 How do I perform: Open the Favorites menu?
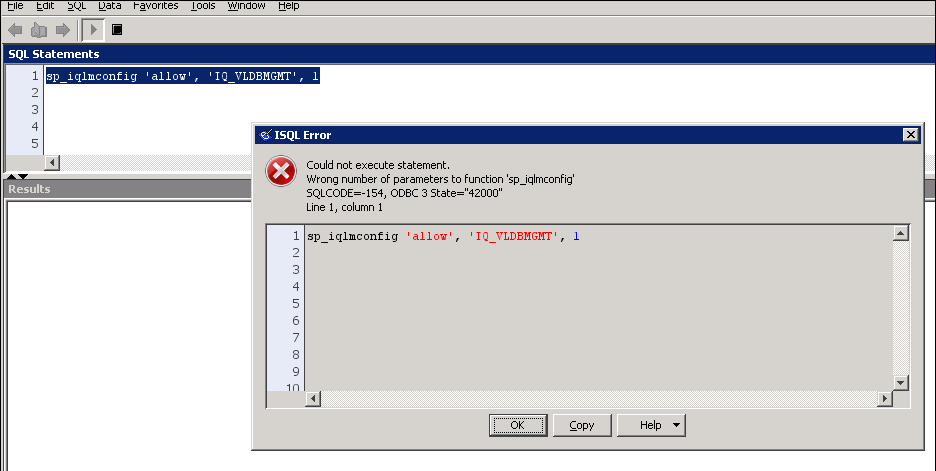pyautogui.click(x=156, y=5)
